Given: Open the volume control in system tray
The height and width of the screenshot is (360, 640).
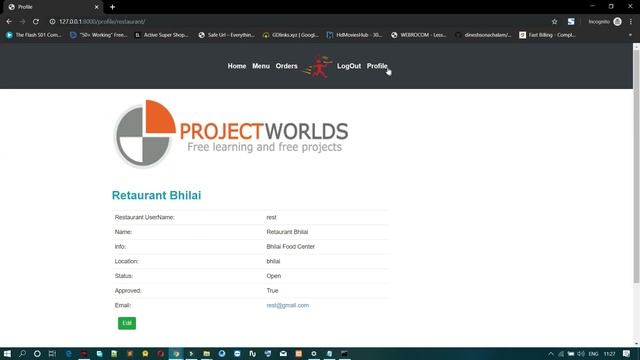Looking at the screenshot, I should point(580,354).
